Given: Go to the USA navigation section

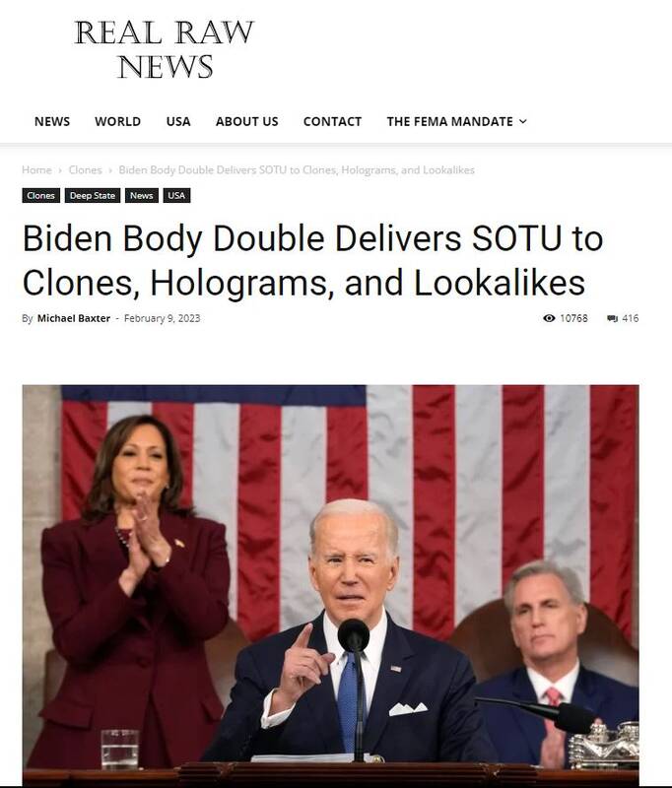Looking at the screenshot, I should tap(178, 121).
